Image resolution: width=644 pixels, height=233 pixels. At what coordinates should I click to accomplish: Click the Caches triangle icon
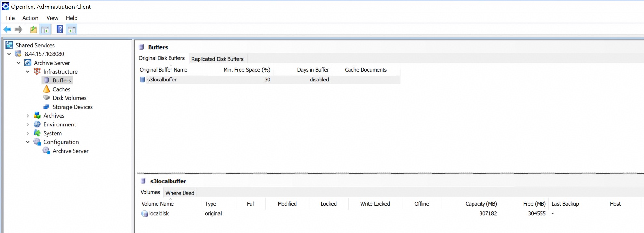click(x=47, y=89)
